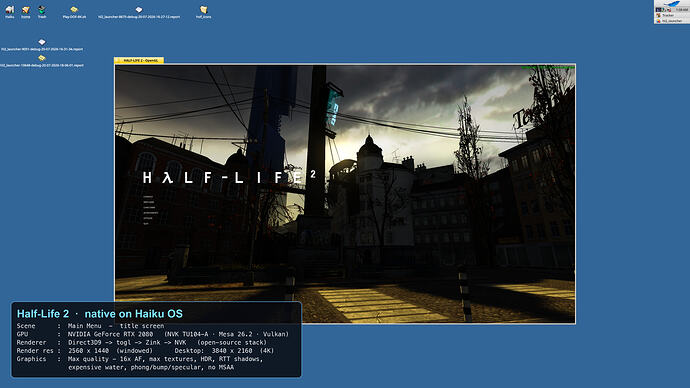Open ACHIEVEMENTS from the title menu
Image resolution: width=690 pixels, height=388 pixels.
coord(151,213)
